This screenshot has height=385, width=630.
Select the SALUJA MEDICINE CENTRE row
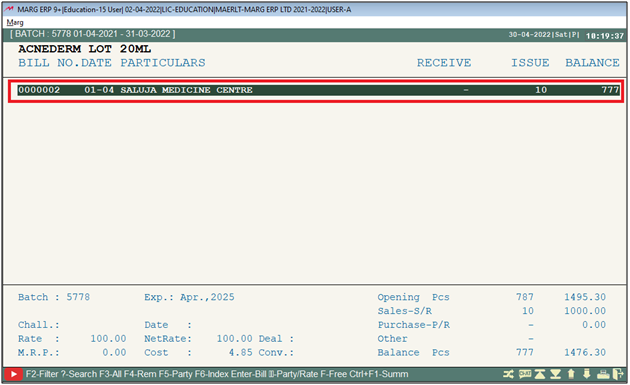pyautogui.click(x=318, y=90)
